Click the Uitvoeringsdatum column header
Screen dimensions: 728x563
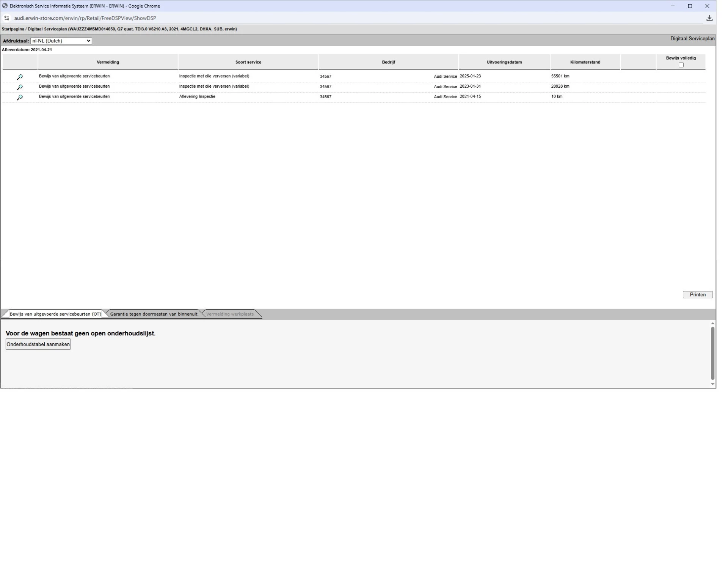(x=504, y=62)
